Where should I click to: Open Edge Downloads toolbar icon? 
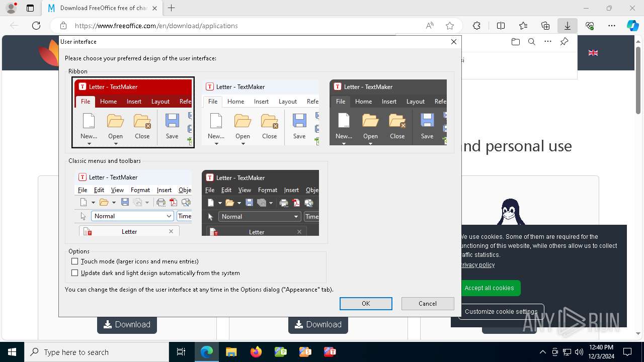coord(567,26)
